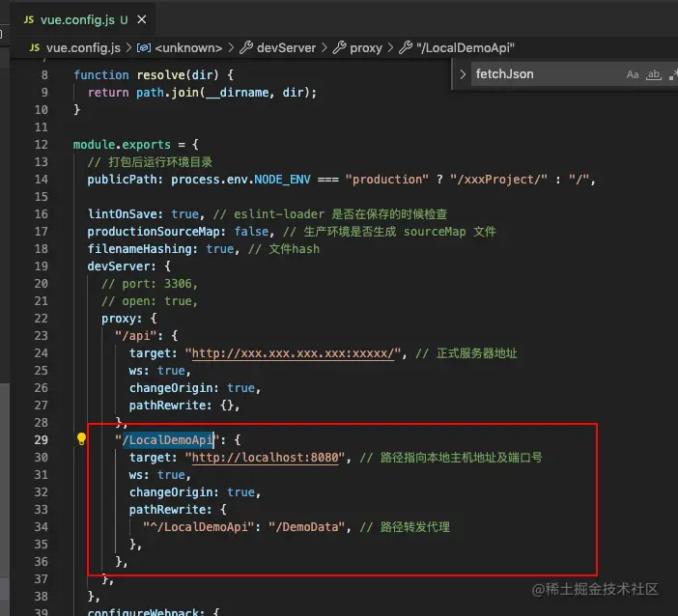678x616 pixels.
Task: Click "module.exports" on line 12
Action: (x=122, y=145)
